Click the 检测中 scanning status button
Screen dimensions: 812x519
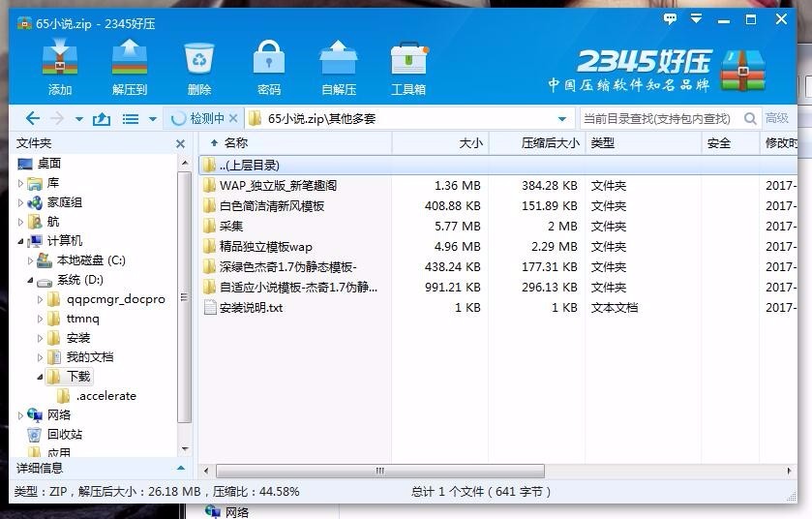(x=198, y=118)
